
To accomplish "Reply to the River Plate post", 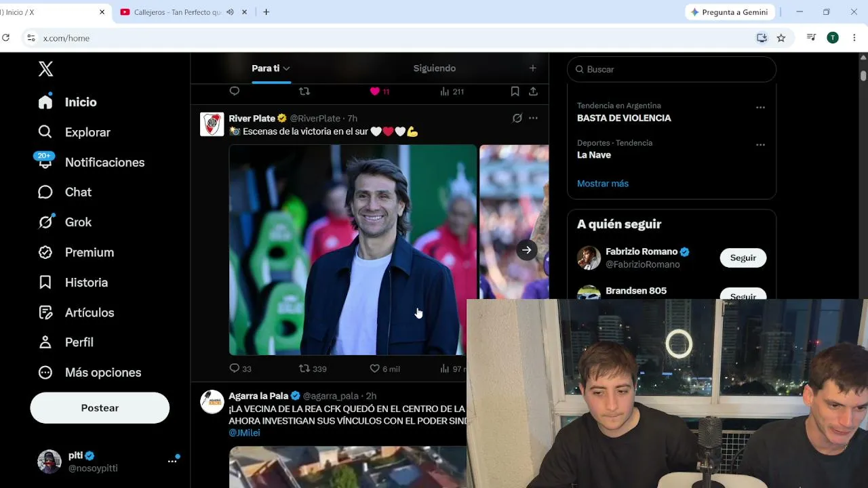I will tap(235, 368).
